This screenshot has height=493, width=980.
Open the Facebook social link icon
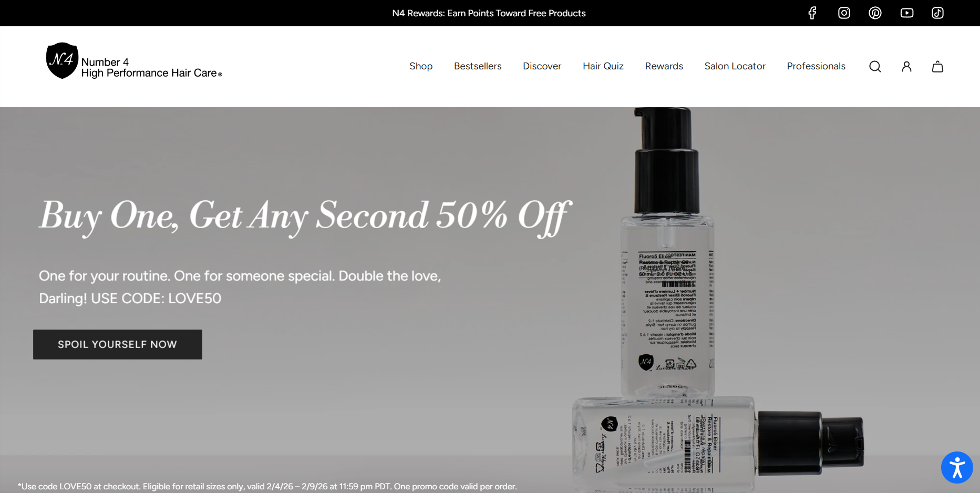(x=812, y=13)
